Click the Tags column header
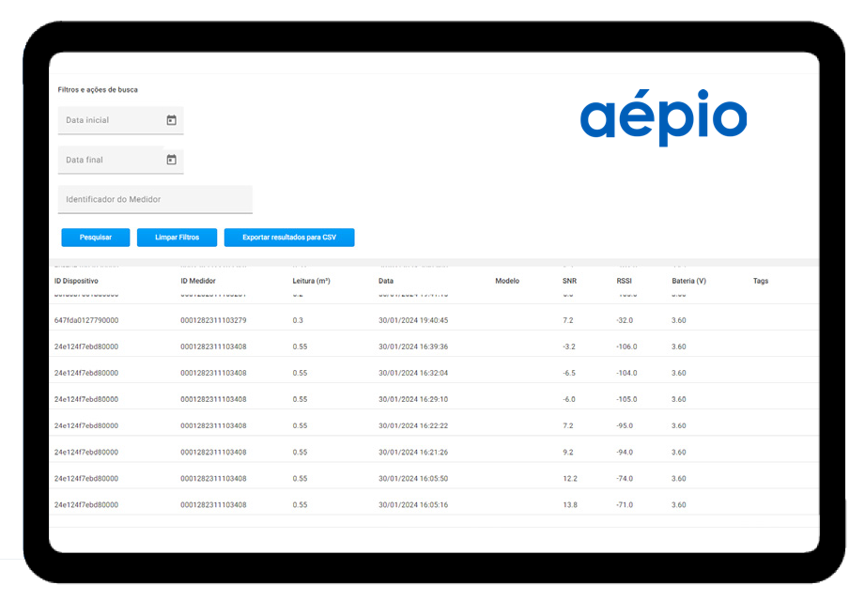This screenshot has width=865, height=616. 761,281
